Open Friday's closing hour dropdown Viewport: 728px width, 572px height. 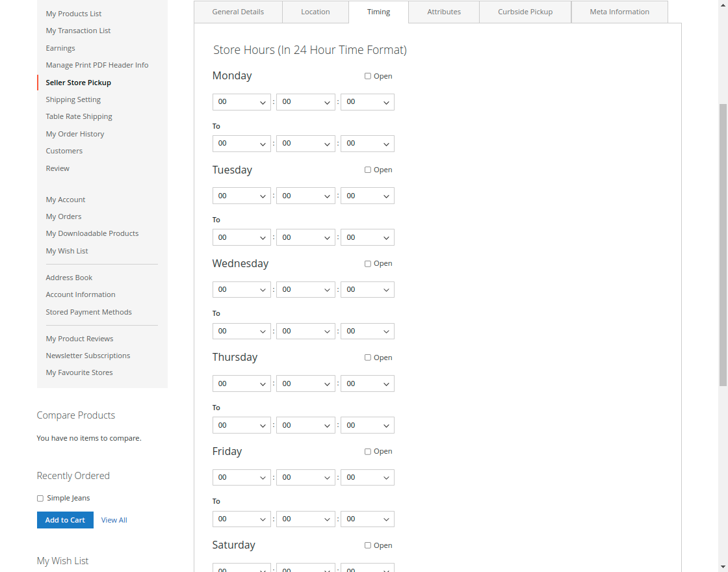241,519
